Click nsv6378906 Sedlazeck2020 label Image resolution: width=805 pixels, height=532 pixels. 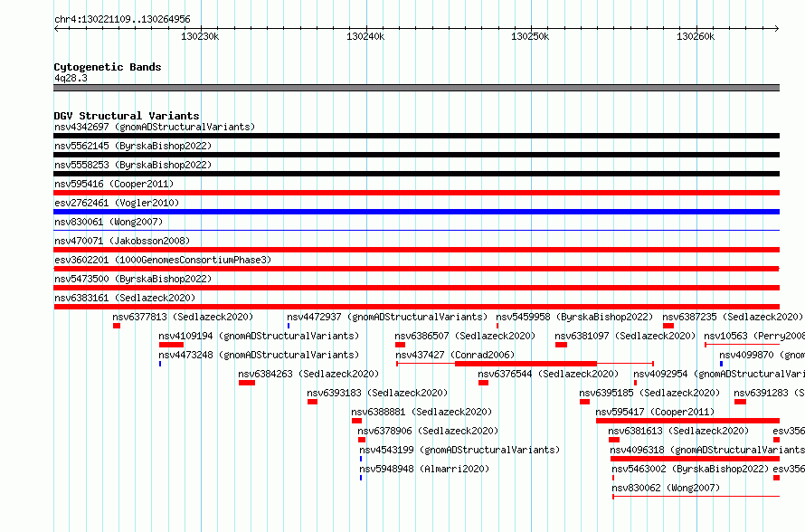point(428,431)
